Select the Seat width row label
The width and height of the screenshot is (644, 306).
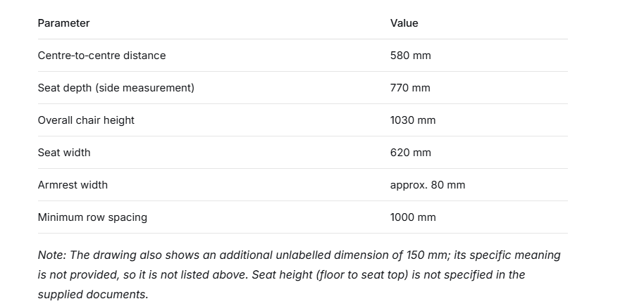(64, 153)
